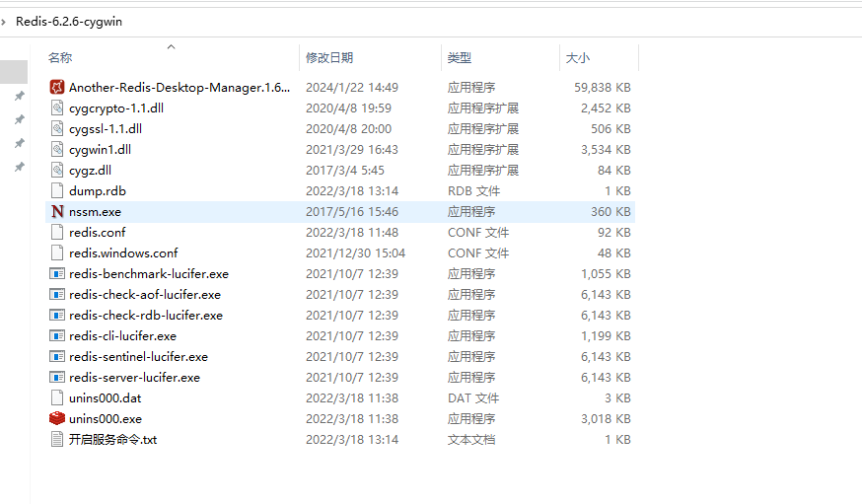Click the 3,018 KB size value
862x504 pixels.
pyautogui.click(x=606, y=419)
